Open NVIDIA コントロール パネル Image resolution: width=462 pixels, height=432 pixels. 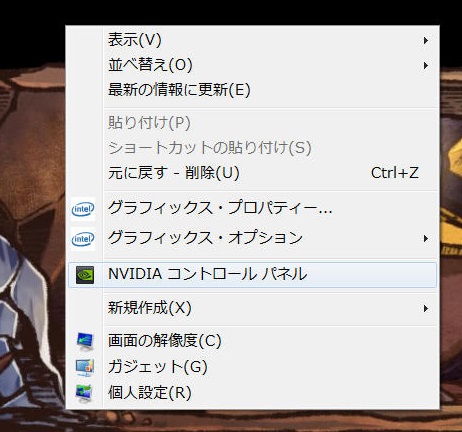(x=252, y=275)
